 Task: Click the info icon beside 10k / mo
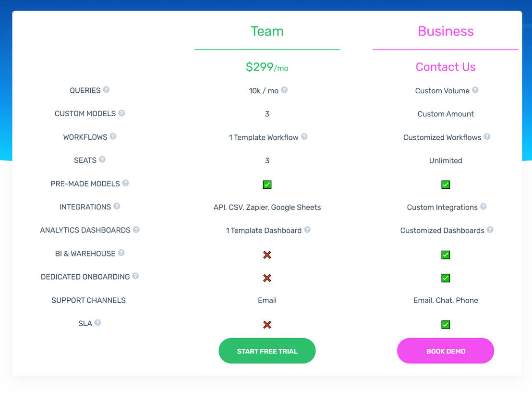[284, 90]
